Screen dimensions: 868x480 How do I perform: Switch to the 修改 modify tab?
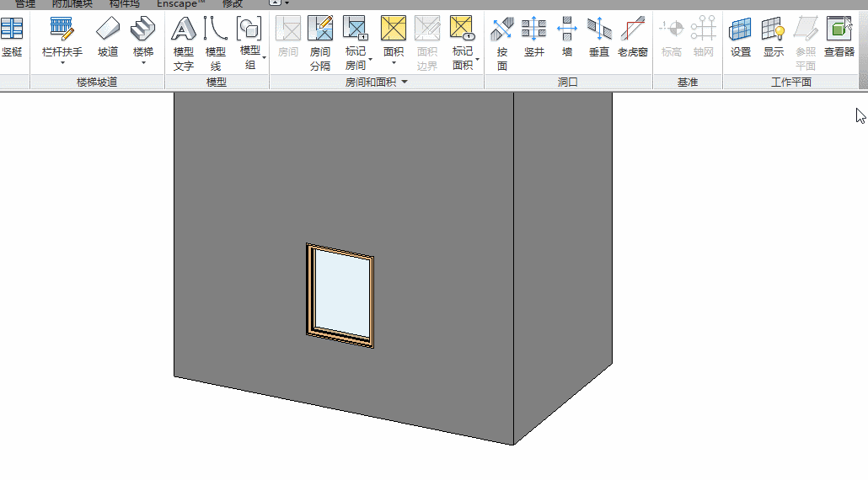[x=233, y=4]
